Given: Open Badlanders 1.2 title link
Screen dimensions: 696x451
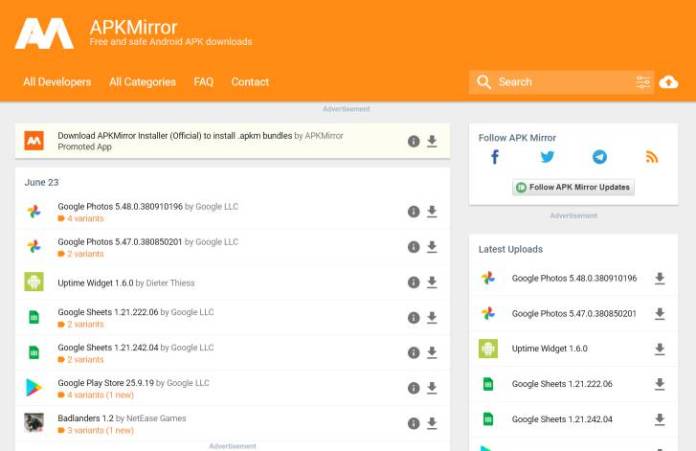Looking at the screenshot, I should point(86,418).
